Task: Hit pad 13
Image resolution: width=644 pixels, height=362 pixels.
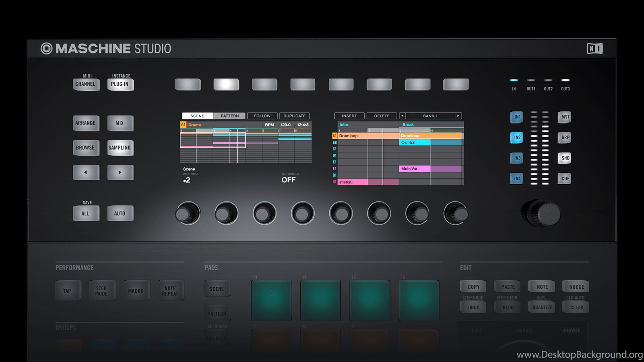Action: [x=272, y=300]
